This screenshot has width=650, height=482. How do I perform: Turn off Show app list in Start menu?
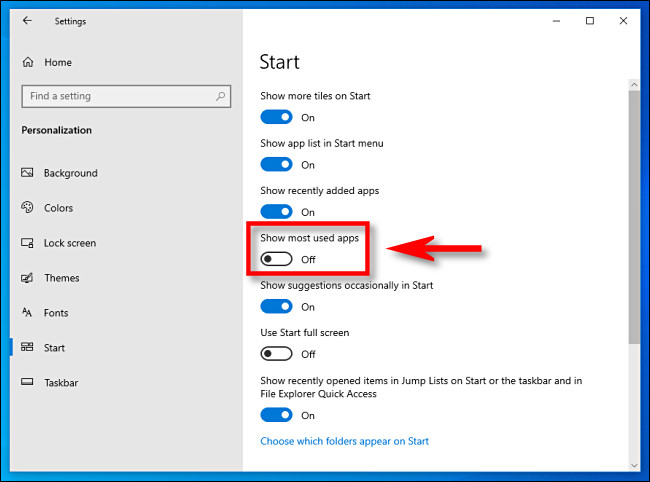tap(276, 164)
